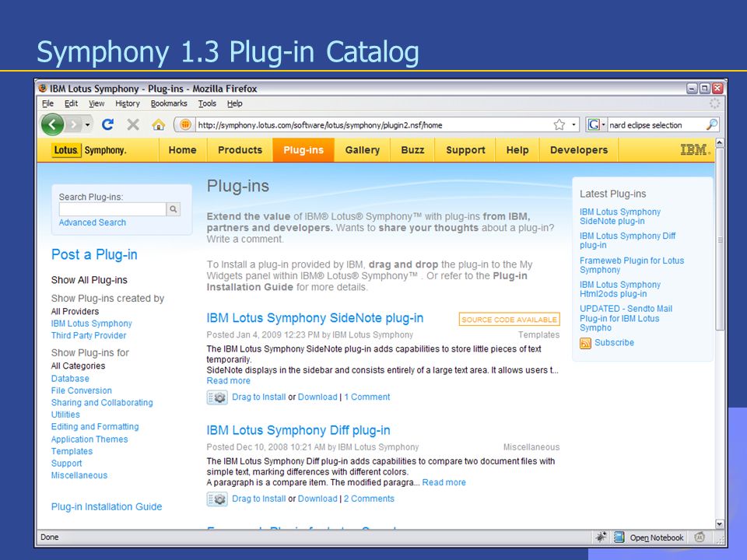Open the Gallery tab
The image size is (747, 560).
(363, 150)
